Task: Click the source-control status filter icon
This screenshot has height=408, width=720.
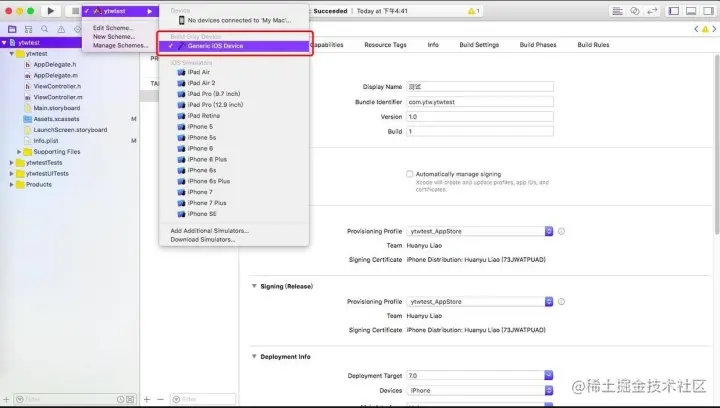Action: (130, 399)
